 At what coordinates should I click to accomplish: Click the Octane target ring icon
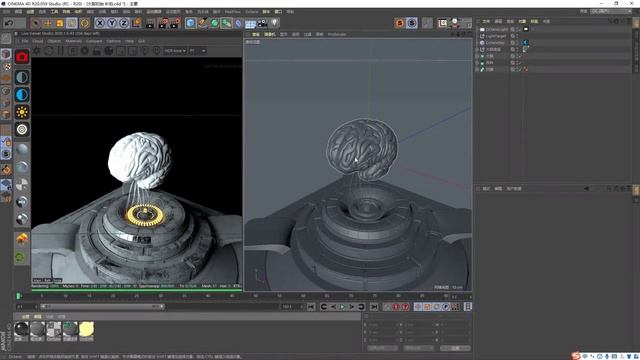(22, 129)
